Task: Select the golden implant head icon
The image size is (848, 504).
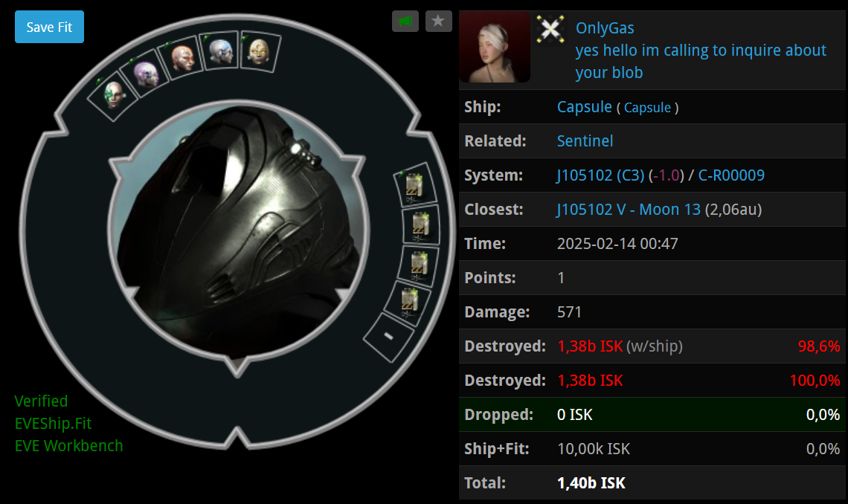Action: click(x=259, y=51)
